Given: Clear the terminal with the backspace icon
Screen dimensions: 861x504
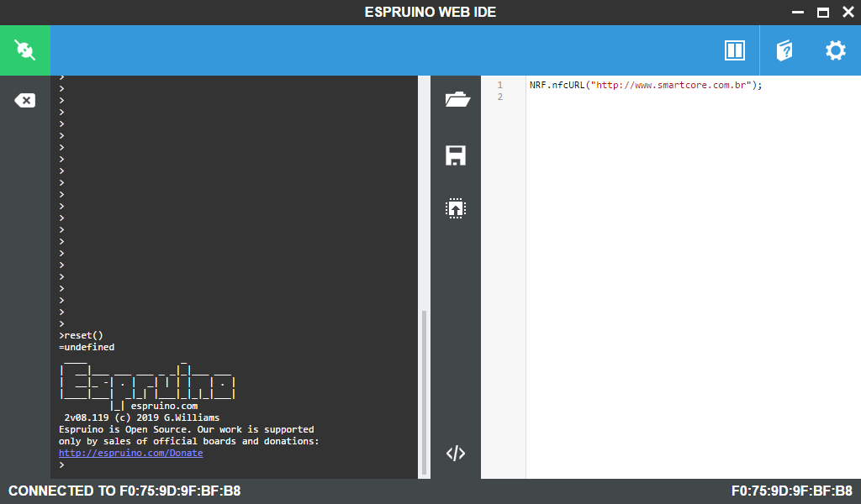Looking at the screenshot, I should pos(24,100).
